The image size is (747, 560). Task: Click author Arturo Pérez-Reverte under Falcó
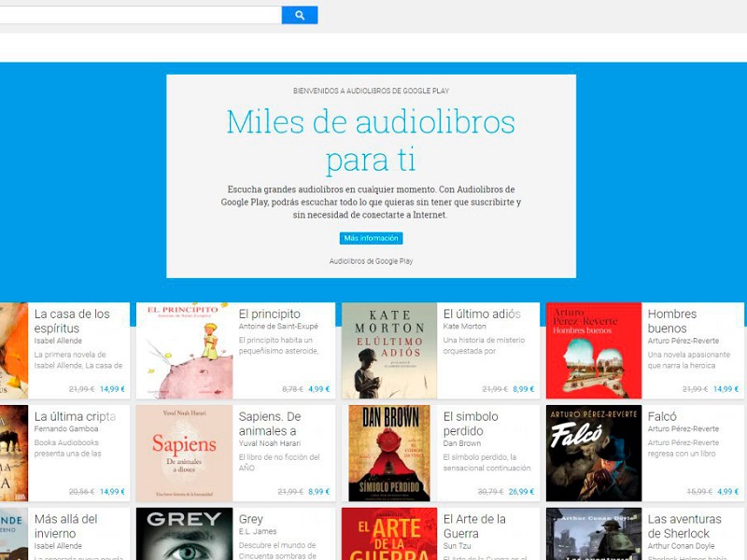click(x=684, y=428)
